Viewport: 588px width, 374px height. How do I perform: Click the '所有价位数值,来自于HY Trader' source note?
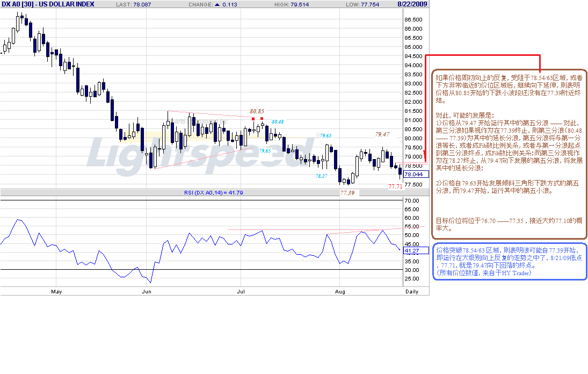point(484,273)
